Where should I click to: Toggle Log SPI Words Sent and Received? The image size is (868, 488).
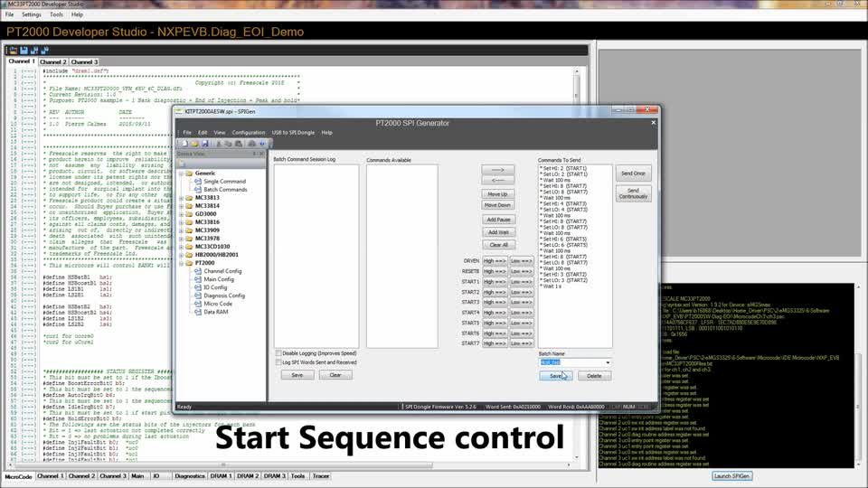(x=278, y=362)
